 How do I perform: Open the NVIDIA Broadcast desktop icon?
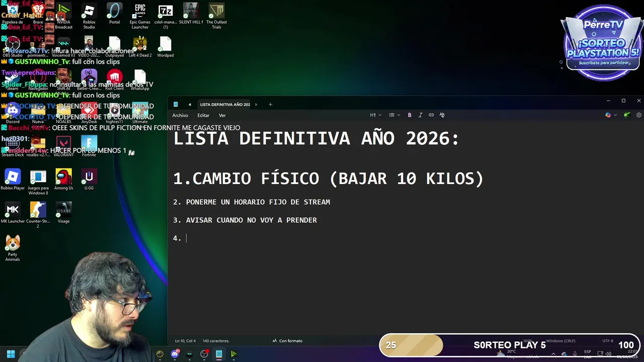[x=63, y=16]
